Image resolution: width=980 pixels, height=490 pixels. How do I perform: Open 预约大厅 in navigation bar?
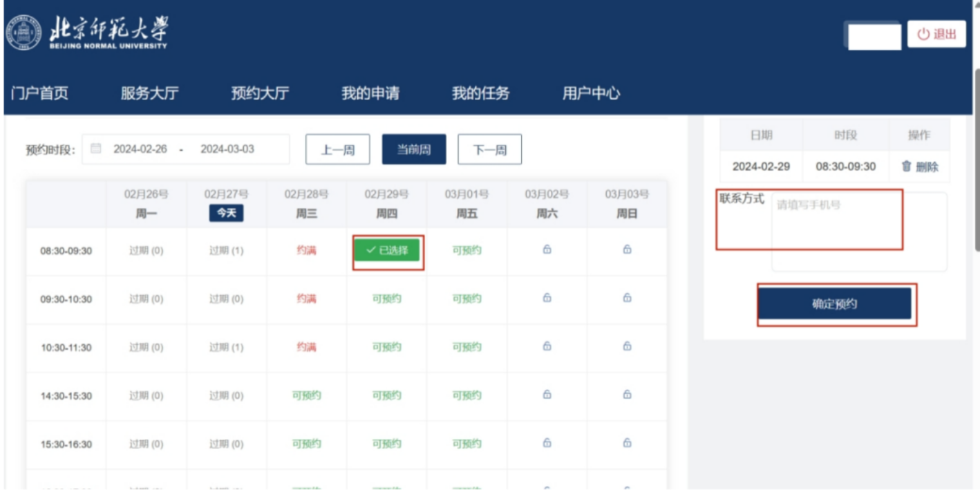260,93
